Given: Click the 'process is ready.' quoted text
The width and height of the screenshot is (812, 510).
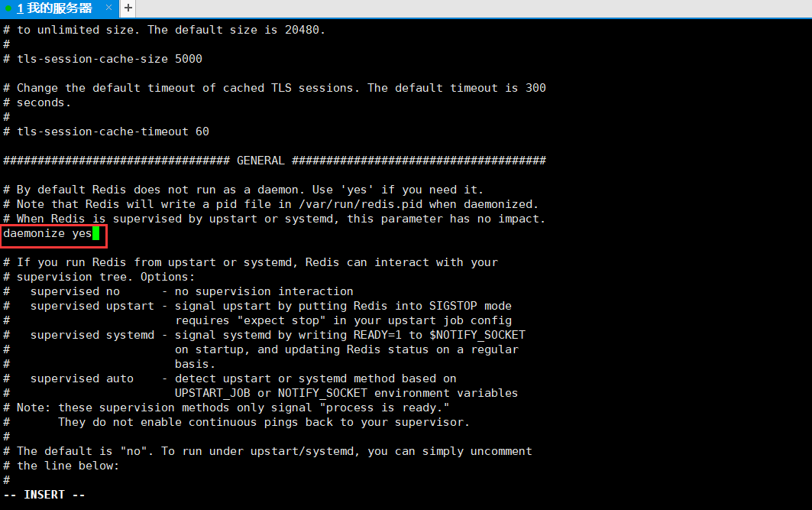Looking at the screenshot, I should (x=387, y=408).
